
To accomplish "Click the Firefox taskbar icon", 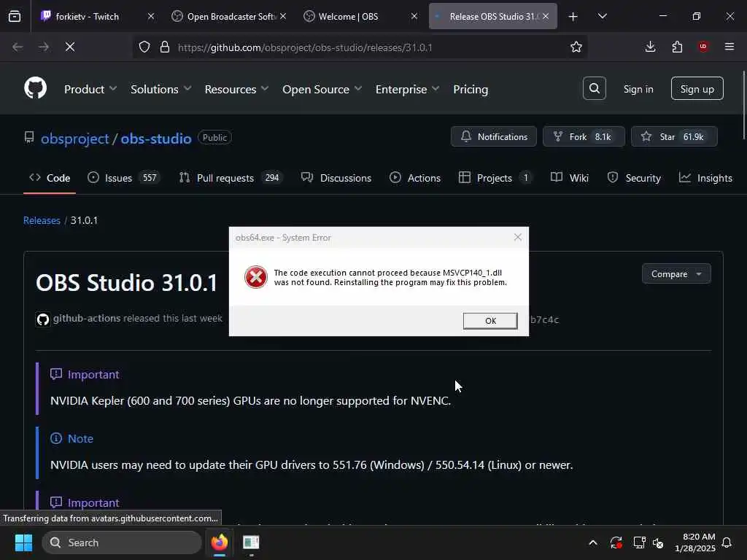I will click(x=219, y=542).
